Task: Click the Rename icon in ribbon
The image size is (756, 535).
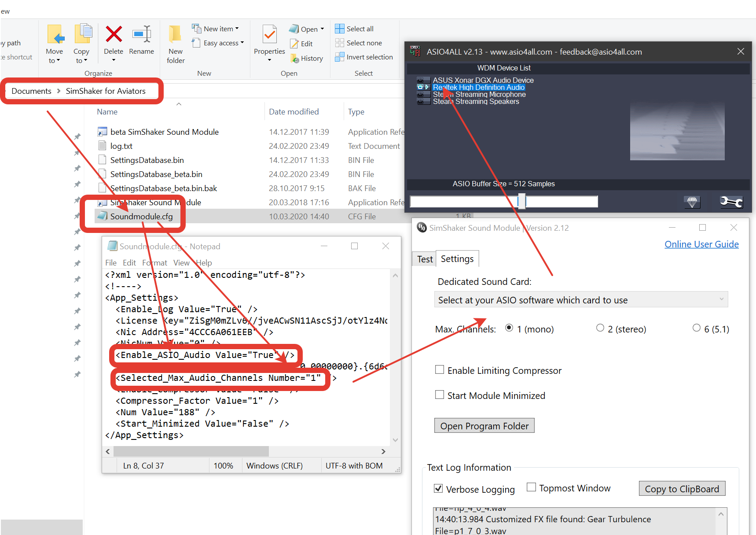Action: pos(142,34)
